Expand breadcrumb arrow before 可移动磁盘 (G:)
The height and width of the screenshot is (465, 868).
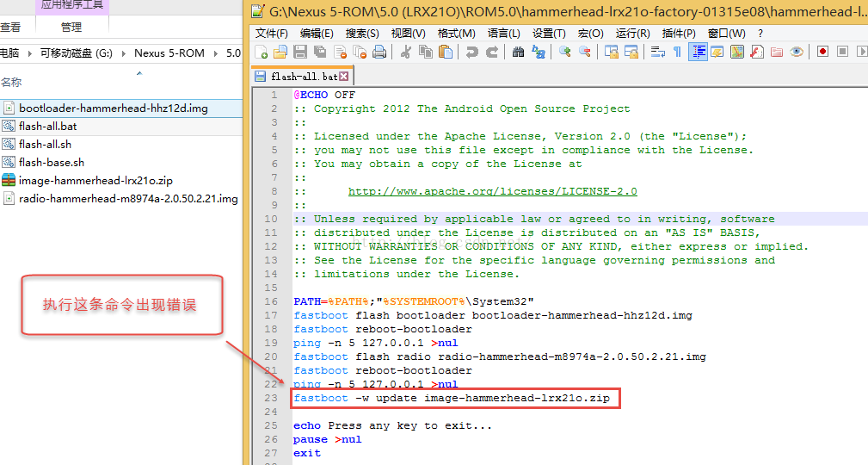[x=29, y=53]
